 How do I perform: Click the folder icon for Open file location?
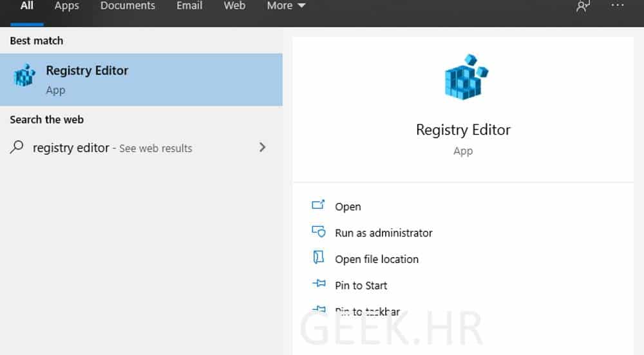(318, 258)
